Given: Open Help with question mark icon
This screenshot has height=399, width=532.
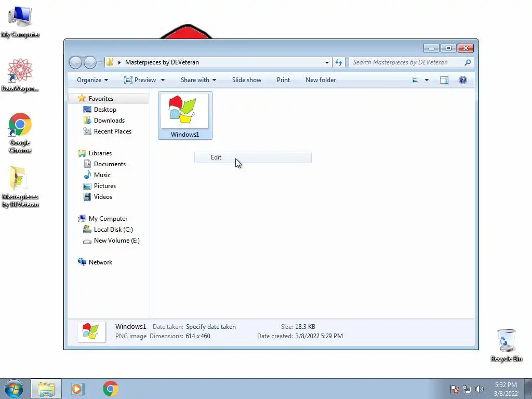Looking at the screenshot, I should point(463,80).
